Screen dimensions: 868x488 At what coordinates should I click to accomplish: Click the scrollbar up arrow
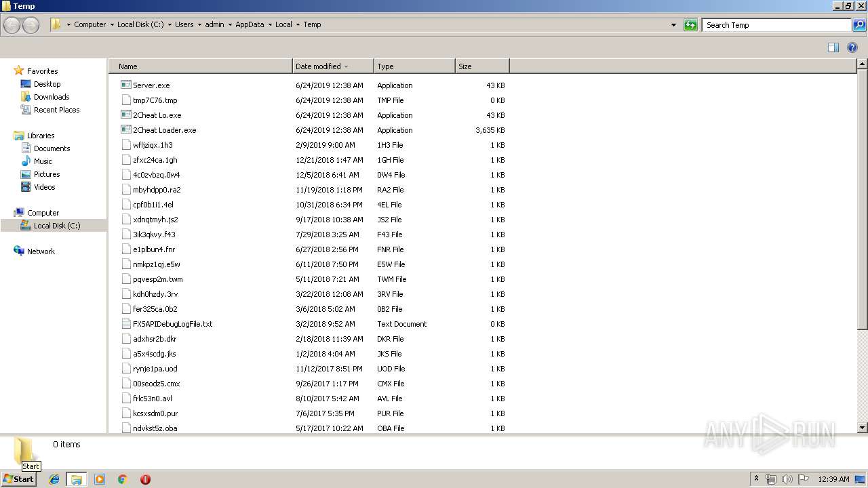point(863,64)
